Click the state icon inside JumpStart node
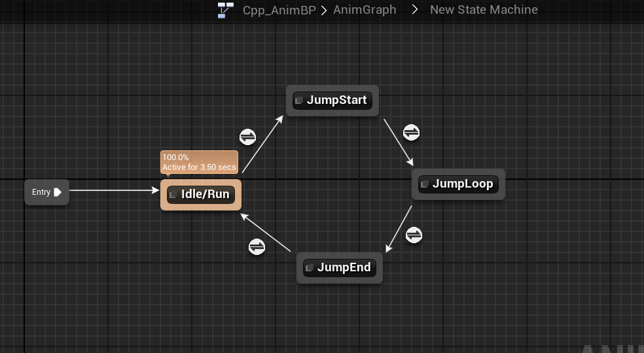Viewport: 644px width, 353px height. 299,101
